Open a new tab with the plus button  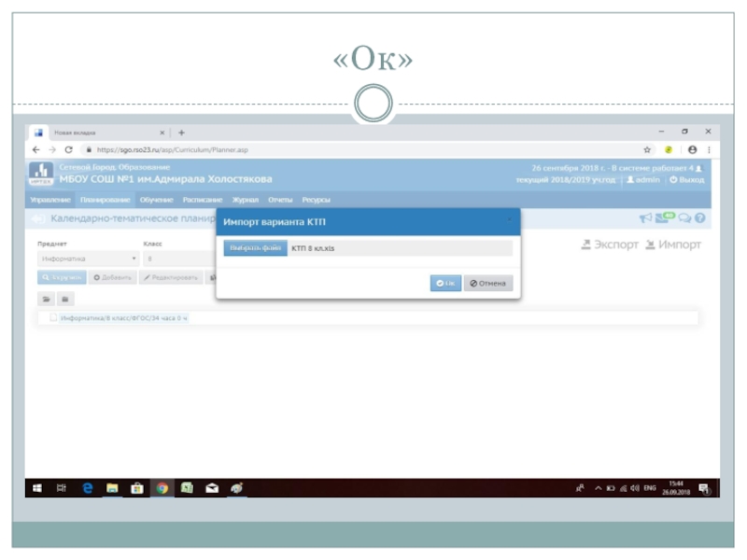(x=181, y=133)
